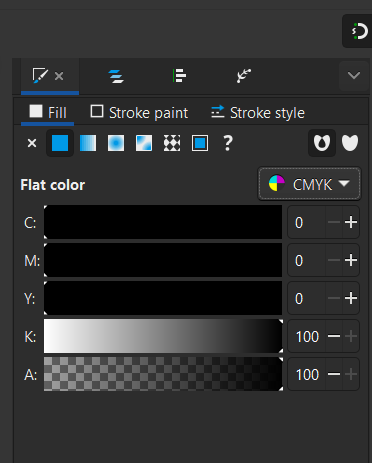Increase the C value with plus
Viewport: 372px width, 463px height.
point(351,222)
